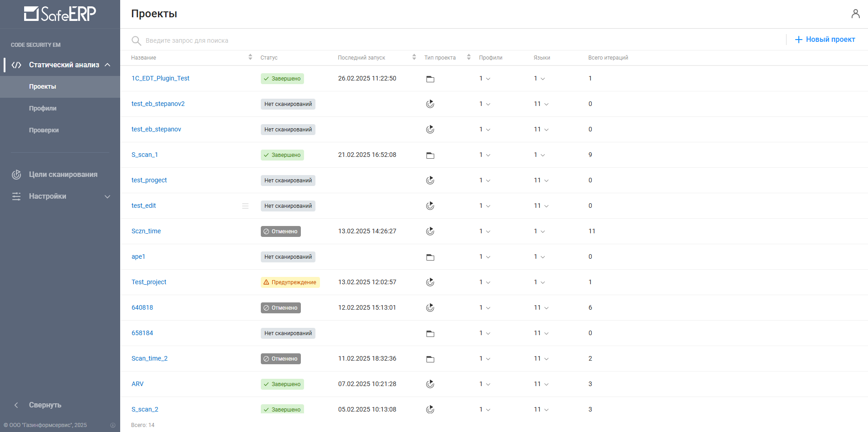Click Свернуть to collapse sidebar
868x432 pixels.
pyautogui.click(x=45, y=405)
